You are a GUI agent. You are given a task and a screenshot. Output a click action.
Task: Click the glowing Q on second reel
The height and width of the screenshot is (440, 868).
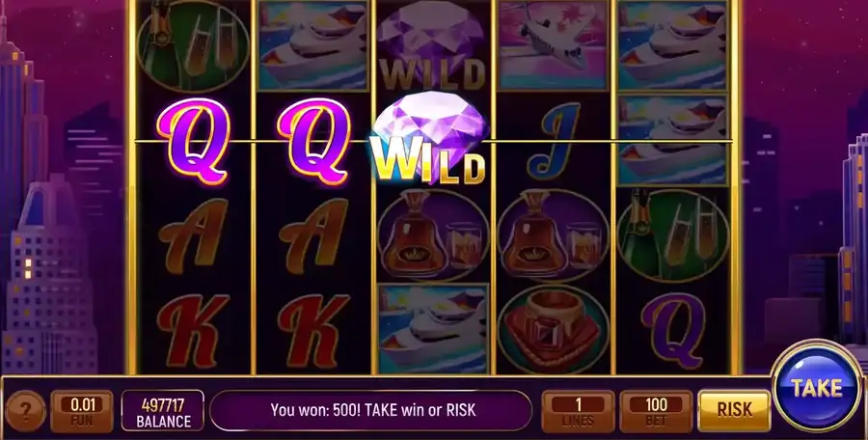click(313, 141)
